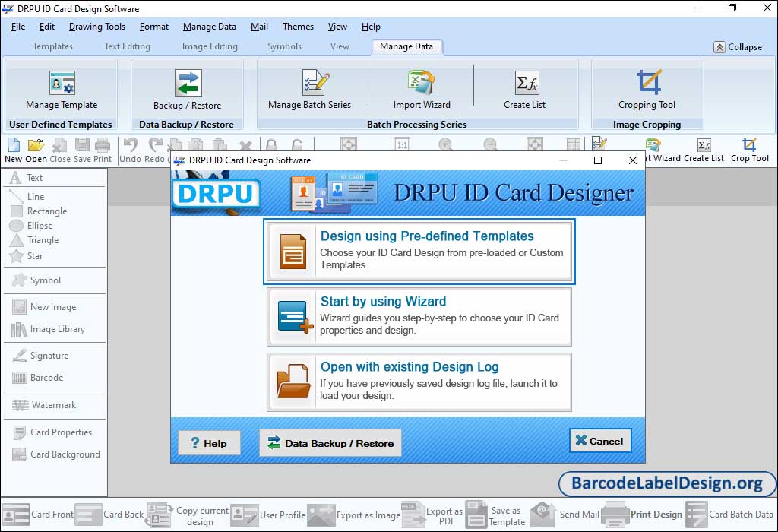Open the File menu
The height and width of the screenshot is (532, 778).
point(18,27)
